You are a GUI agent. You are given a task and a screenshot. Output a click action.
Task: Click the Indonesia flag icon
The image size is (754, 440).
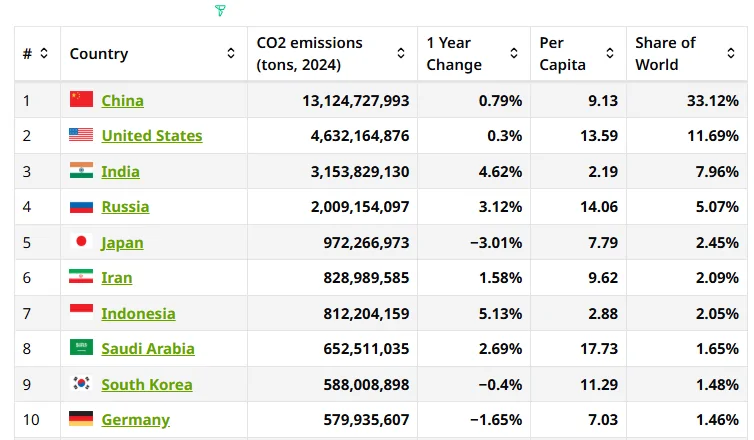(81, 312)
